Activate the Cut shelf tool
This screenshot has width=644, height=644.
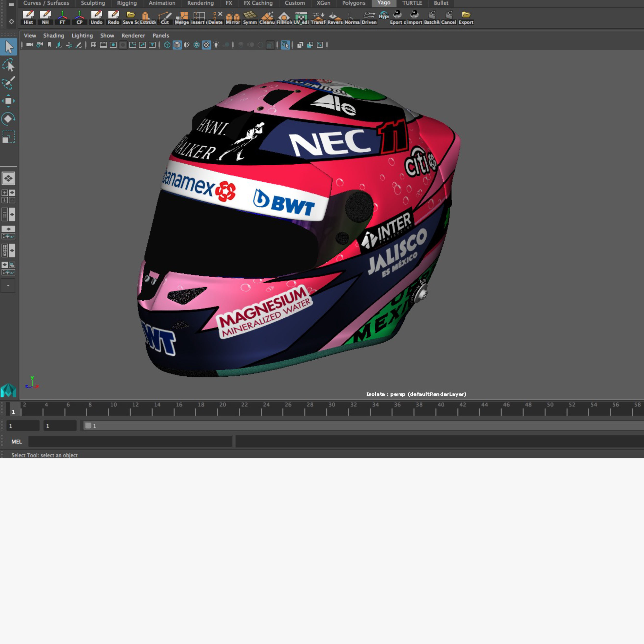click(x=165, y=18)
